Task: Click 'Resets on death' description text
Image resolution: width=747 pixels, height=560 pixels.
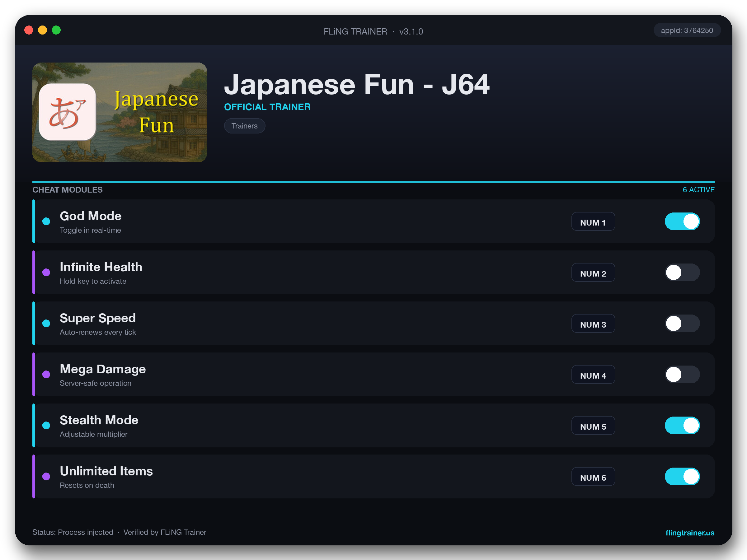Action: (x=87, y=485)
